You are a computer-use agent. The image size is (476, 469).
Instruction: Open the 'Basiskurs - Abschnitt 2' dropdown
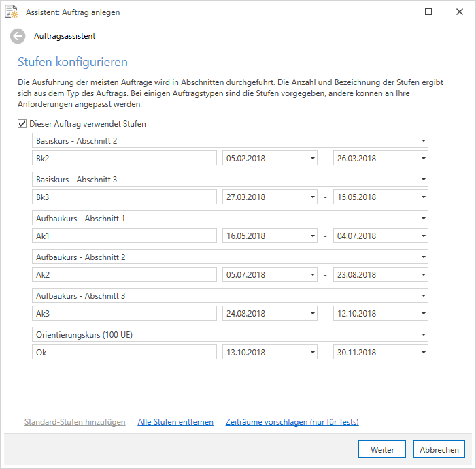(x=230, y=140)
